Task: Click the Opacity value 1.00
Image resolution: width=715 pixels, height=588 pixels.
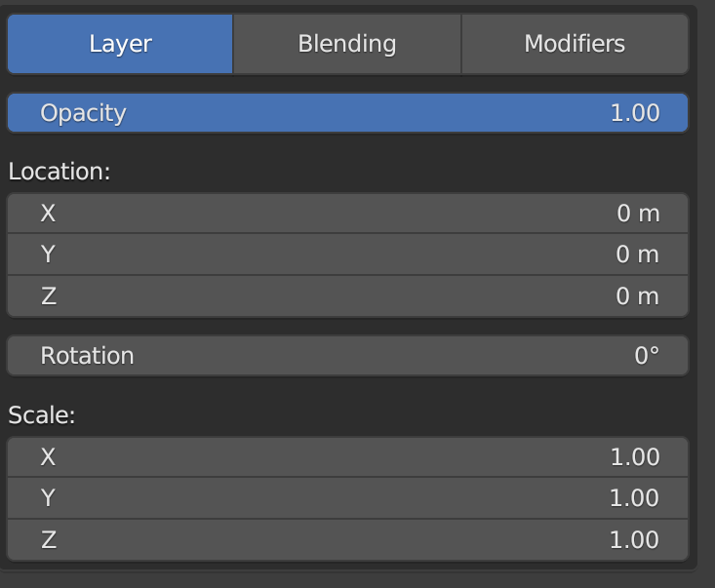Action: (x=635, y=113)
